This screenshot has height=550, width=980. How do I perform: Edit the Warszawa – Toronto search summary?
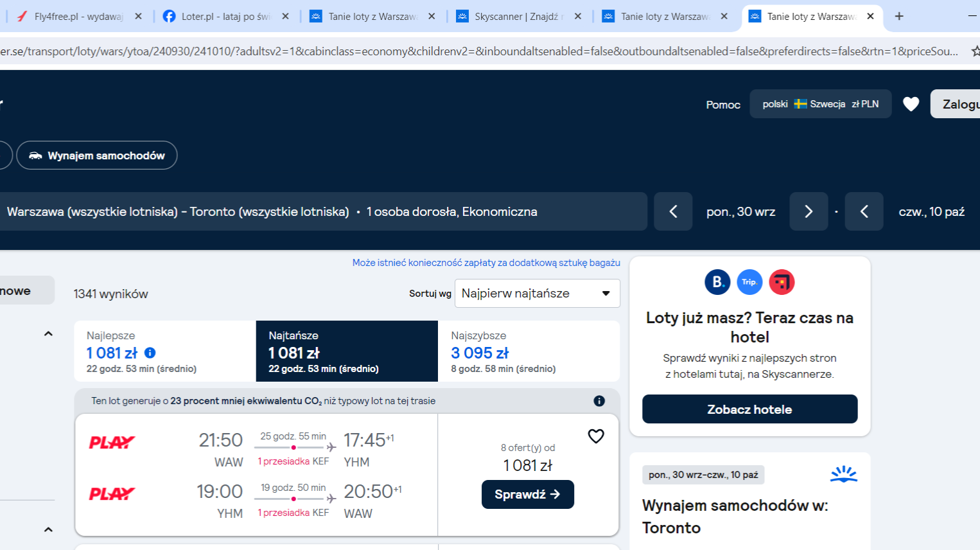[324, 211]
